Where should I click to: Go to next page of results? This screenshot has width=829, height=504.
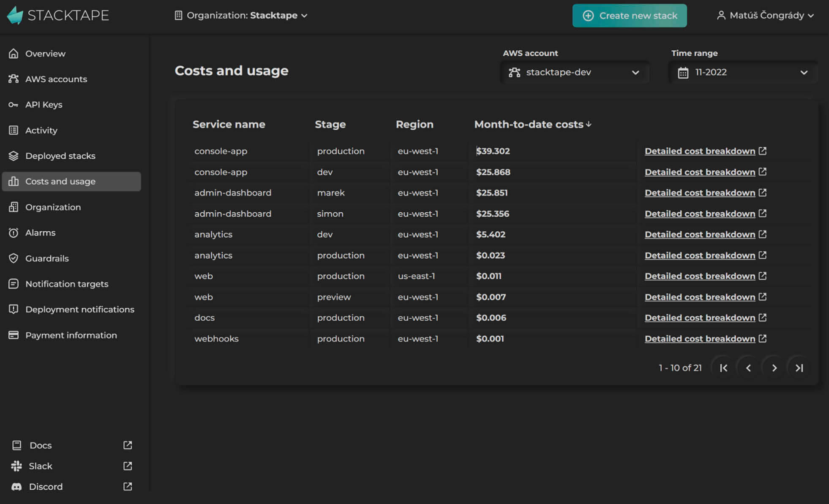click(x=774, y=368)
